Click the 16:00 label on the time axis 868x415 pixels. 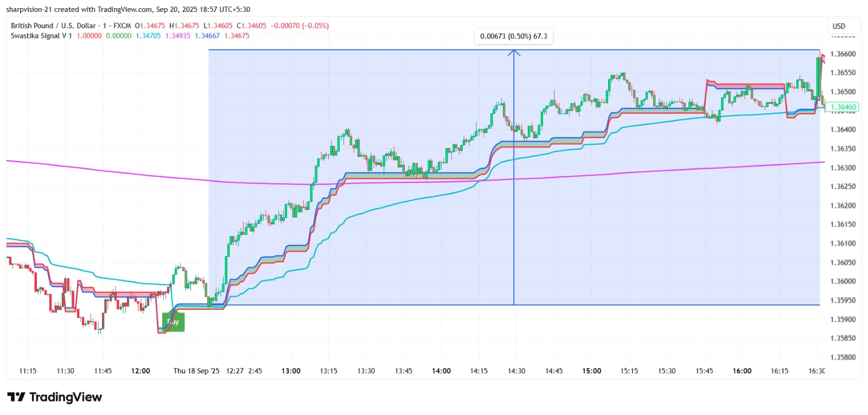click(x=742, y=371)
